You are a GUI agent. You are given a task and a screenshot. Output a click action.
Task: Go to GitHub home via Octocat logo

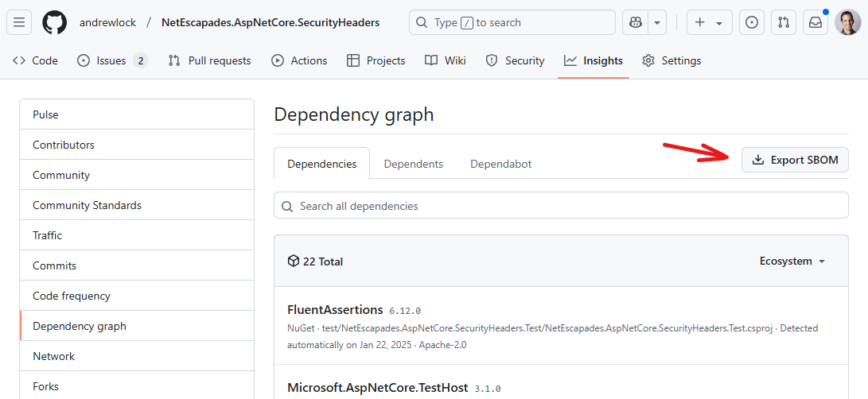coord(55,23)
